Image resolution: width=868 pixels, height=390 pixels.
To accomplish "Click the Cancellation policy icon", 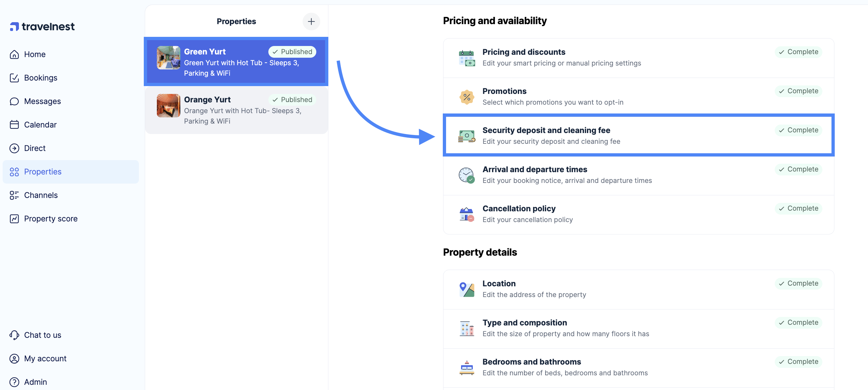I will point(466,214).
